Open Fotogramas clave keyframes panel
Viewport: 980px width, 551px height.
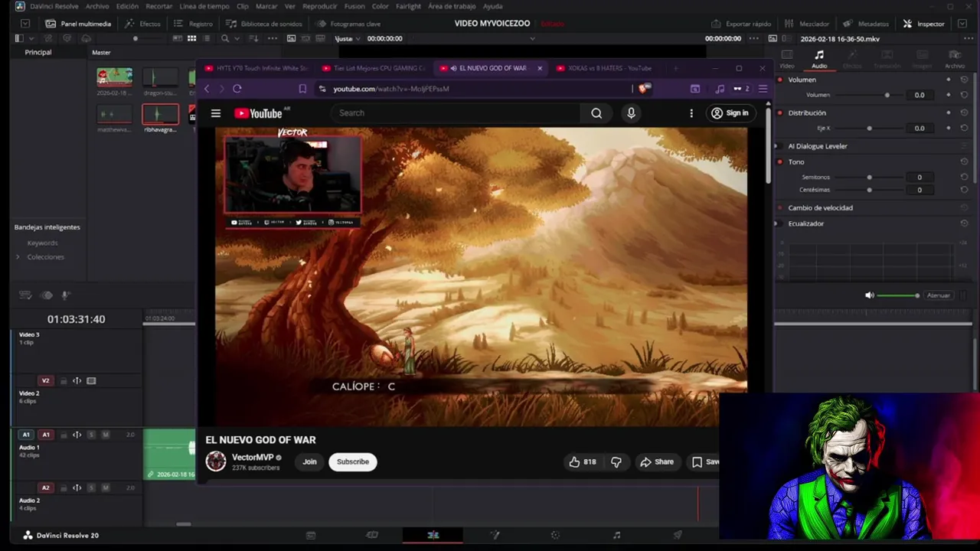pos(348,24)
